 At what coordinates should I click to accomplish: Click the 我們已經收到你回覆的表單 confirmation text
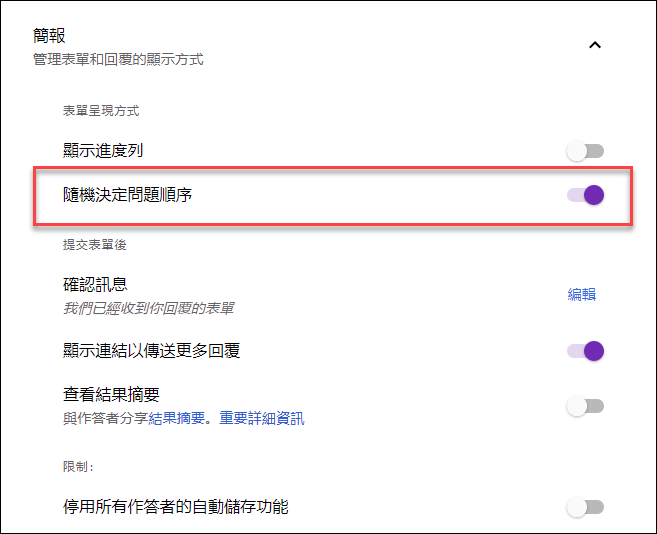click(x=148, y=308)
